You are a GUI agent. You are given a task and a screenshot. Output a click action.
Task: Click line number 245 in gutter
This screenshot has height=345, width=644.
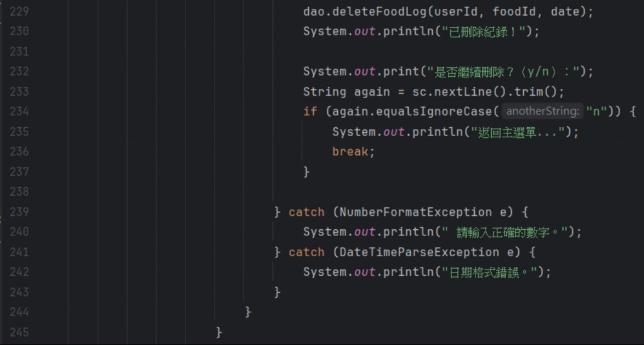coord(19,332)
